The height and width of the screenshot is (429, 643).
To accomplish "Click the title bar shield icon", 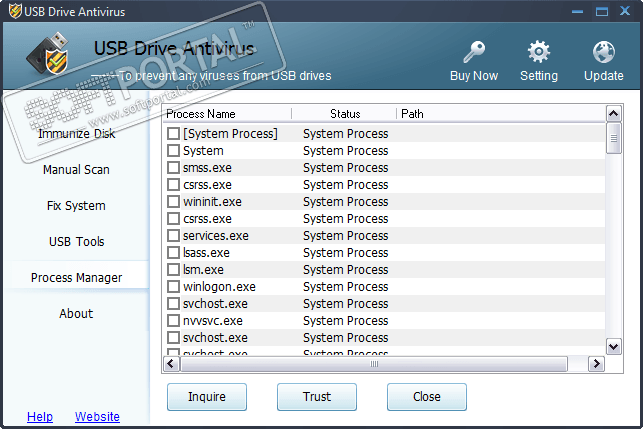I will (x=15, y=11).
